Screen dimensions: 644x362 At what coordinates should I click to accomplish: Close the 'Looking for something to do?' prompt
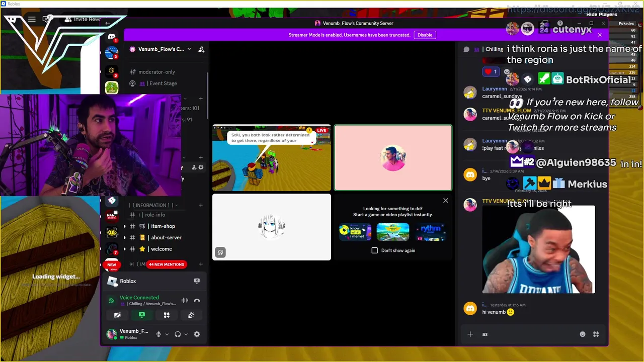(x=445, y=201)
